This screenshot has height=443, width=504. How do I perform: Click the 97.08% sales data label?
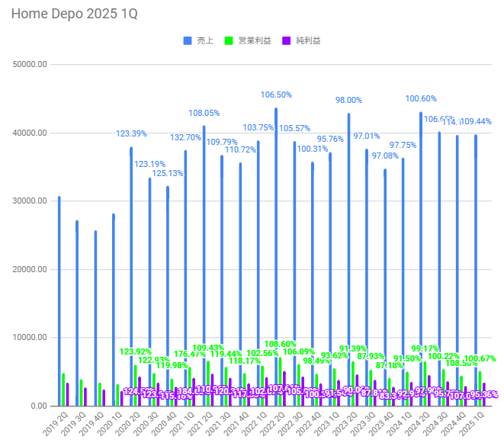point(385,156)
